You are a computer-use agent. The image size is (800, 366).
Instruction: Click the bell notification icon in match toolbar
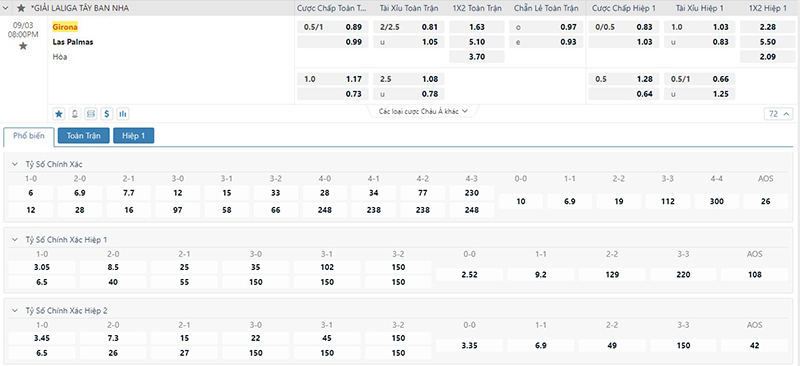[75, 113]
